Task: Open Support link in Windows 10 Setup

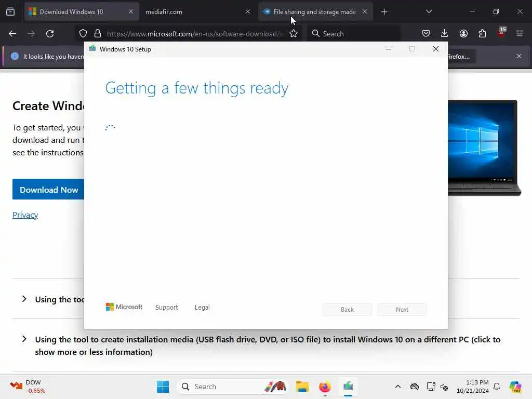Action: 167,307
